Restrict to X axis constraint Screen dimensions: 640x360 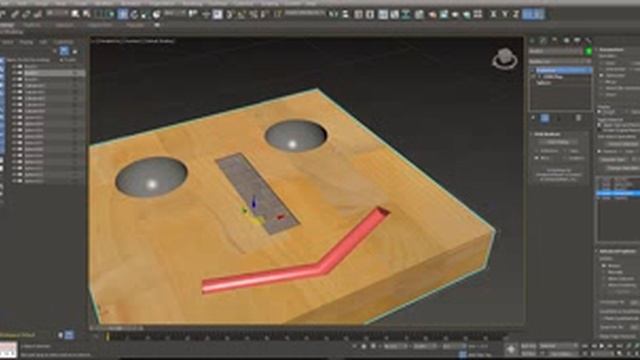[x=493, y=14]
